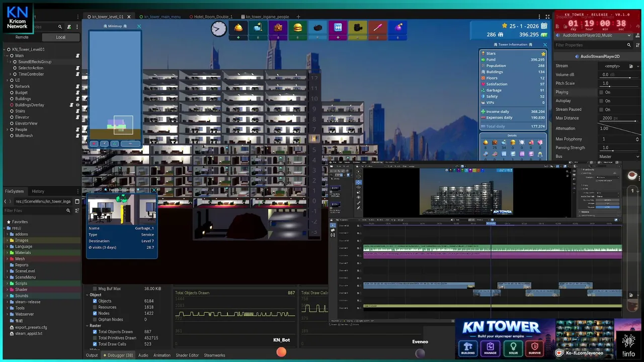
Task: Open script attached to Budget node
Action: tap(77, 93)
